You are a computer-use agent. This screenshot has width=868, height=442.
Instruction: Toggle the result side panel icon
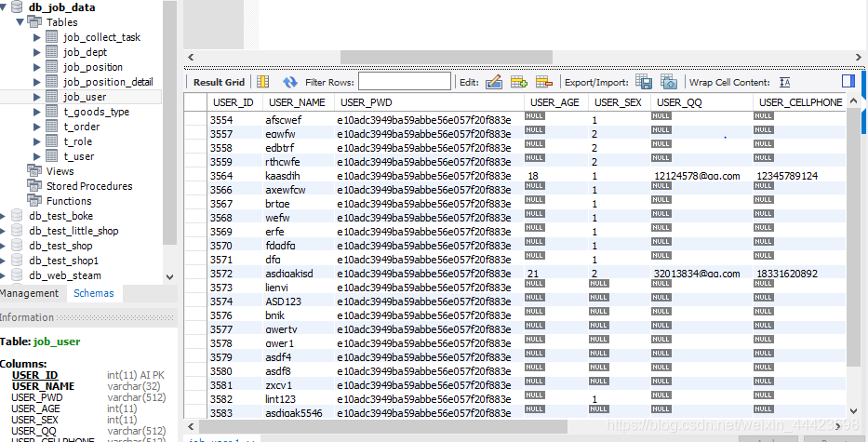[x=848, y=82]
